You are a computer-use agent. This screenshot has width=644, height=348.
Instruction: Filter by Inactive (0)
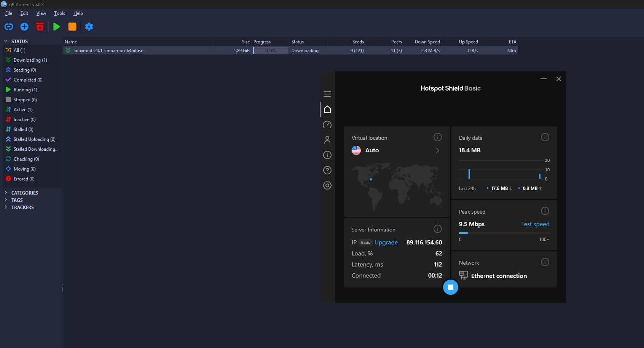(x=32, y=120)
